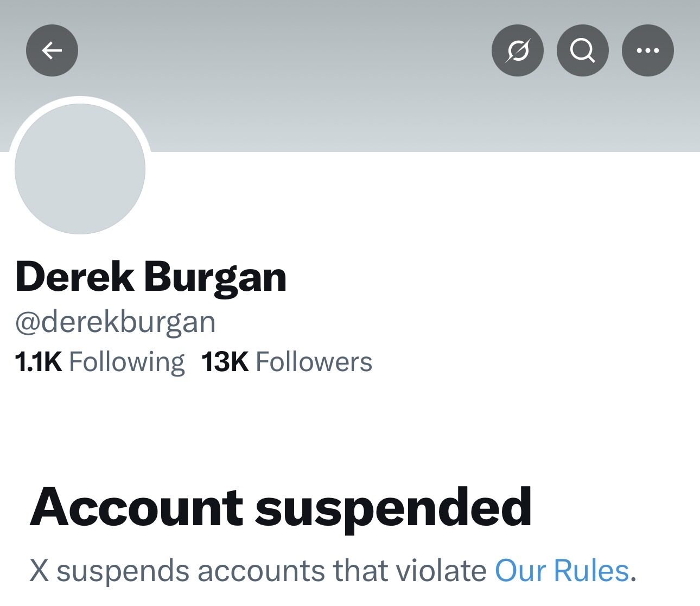This screenshot has height=606, width=700.
Task: Click the word 'Rules' in blue
Action: 590,571
